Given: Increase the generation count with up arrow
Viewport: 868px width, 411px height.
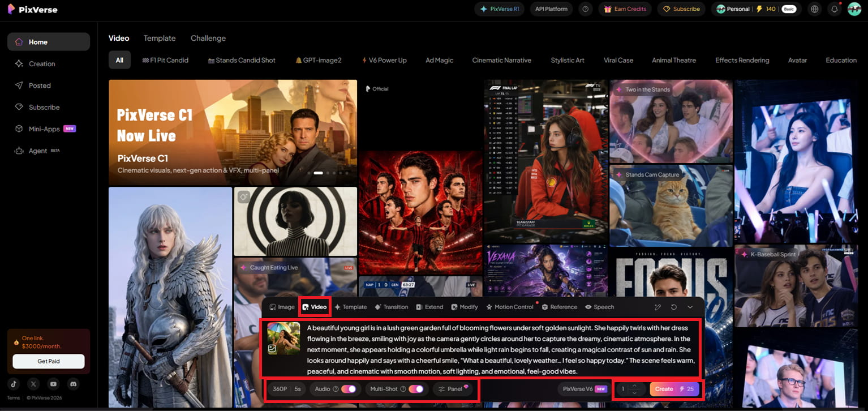Looking at the screenshot, I should (635, 386).
